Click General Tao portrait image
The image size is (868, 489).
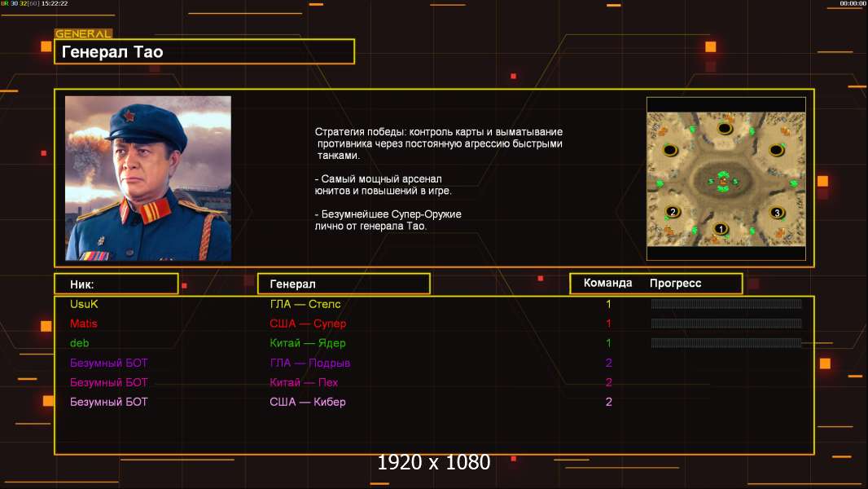pyautogui.click(x=148, y=178)
